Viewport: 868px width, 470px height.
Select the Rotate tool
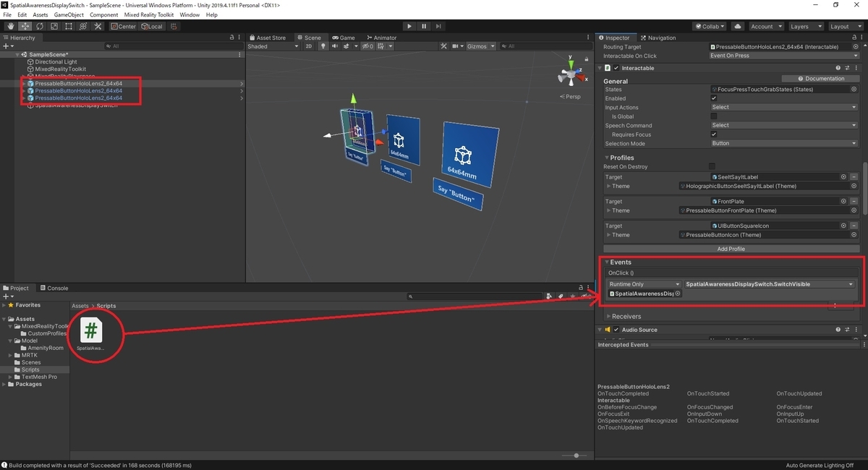click(x=38, y=26)
